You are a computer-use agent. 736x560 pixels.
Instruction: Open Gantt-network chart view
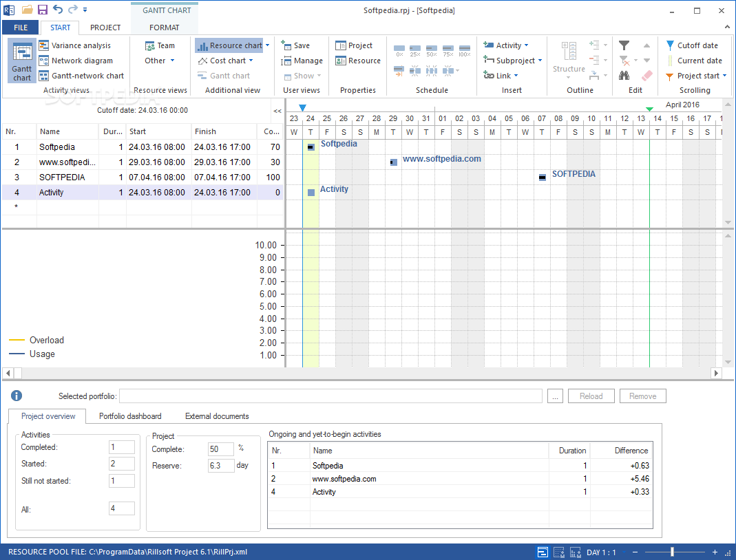pos(82,76)
